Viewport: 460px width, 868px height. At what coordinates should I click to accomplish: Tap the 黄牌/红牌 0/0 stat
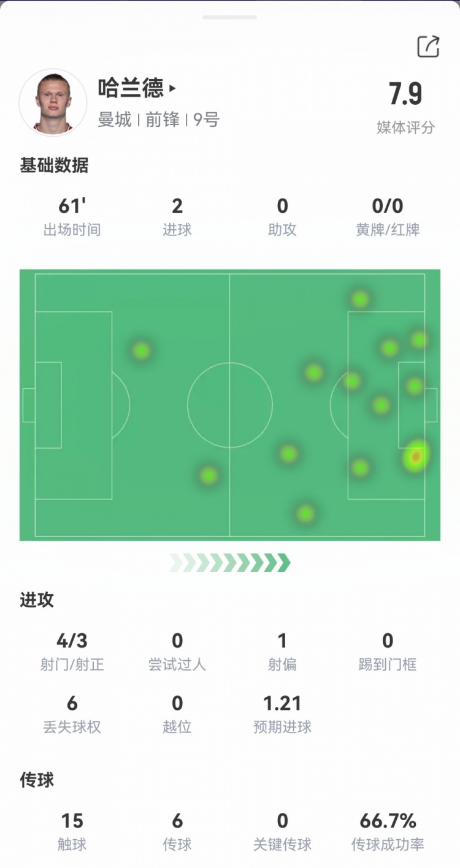388,217
